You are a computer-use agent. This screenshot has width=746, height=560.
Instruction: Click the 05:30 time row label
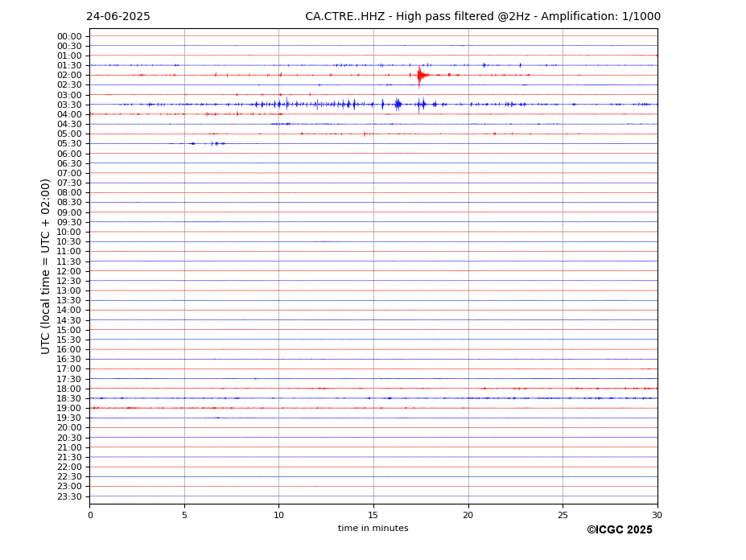(x=69, y=144)
